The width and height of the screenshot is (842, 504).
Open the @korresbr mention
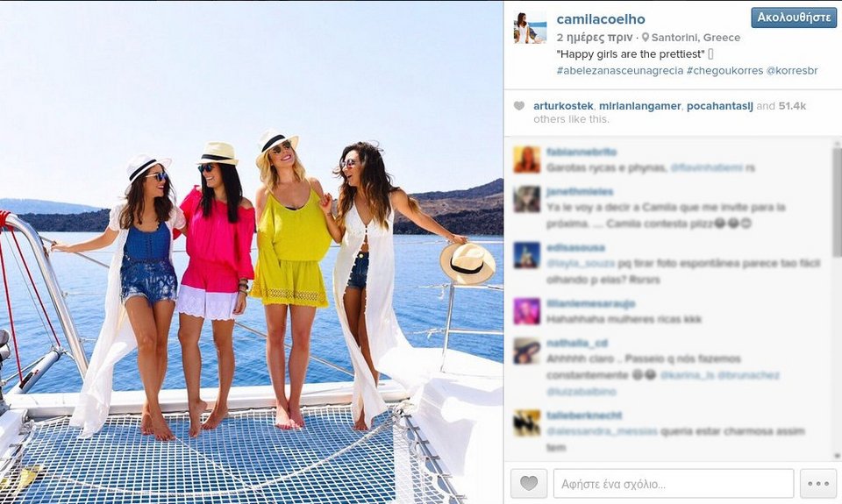[x=792, y=70]
